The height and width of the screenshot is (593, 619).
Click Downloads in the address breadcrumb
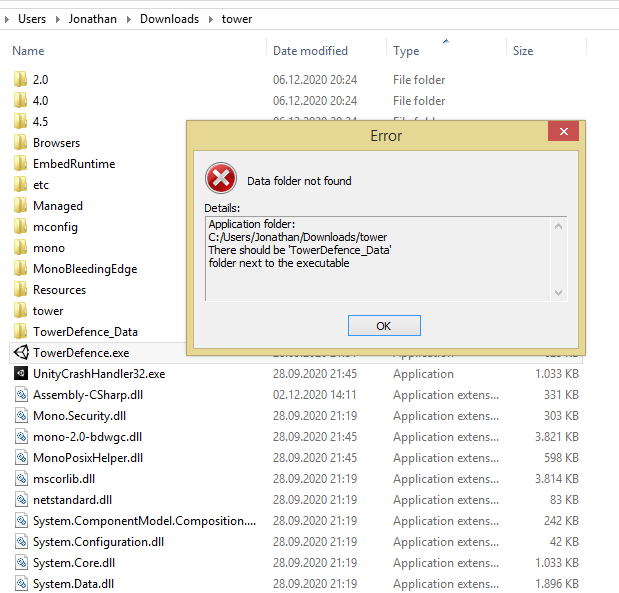pos(169,18)
